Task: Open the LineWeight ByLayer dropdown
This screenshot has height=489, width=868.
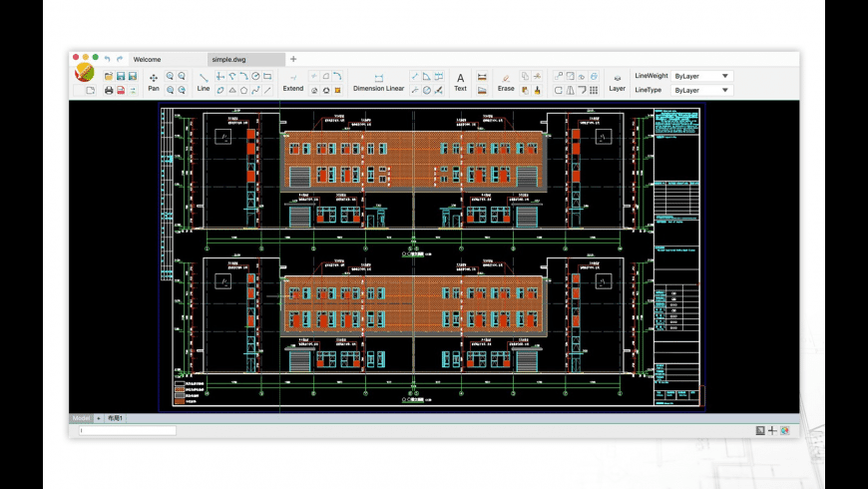Action: point(702,76)
